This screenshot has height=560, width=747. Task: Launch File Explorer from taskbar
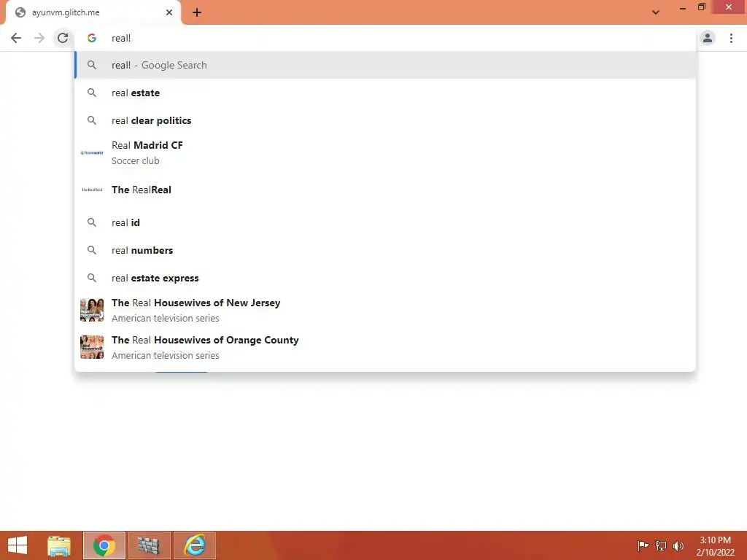click(59, 545)
